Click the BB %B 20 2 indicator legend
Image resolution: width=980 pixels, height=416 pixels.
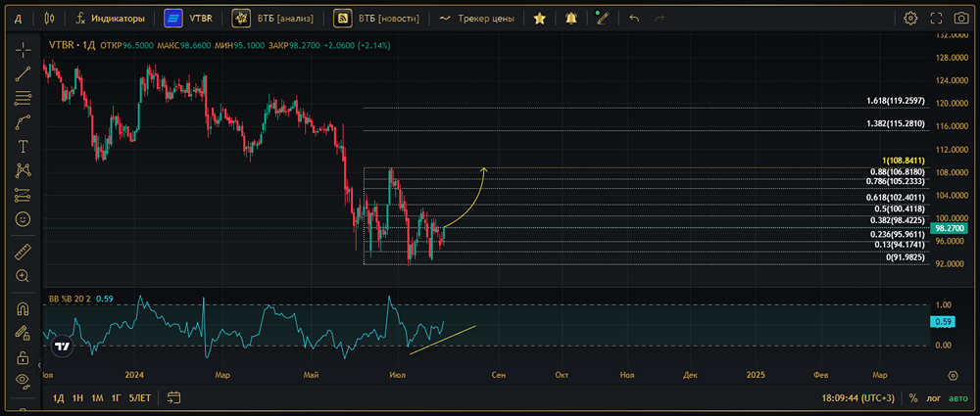(70, 300)
